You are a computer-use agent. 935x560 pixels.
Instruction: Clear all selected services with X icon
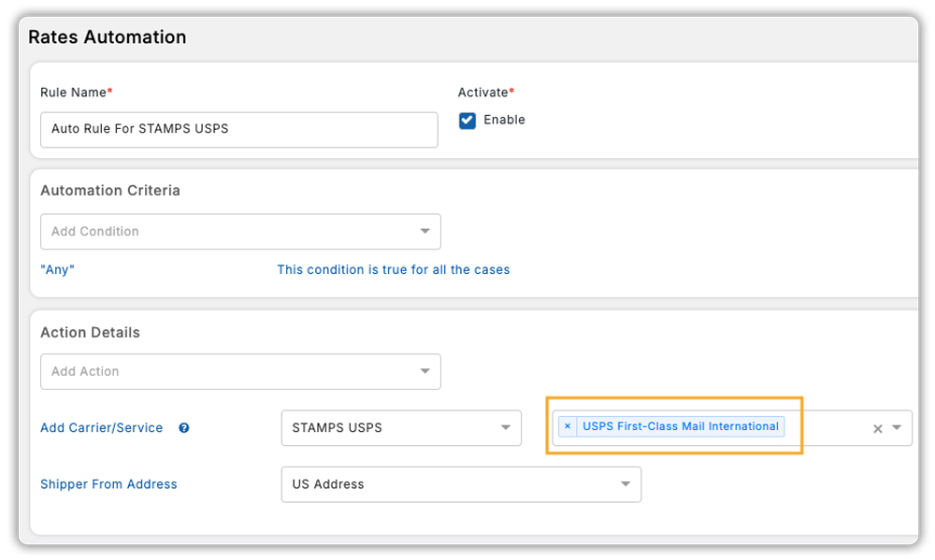tap(878, 428)
